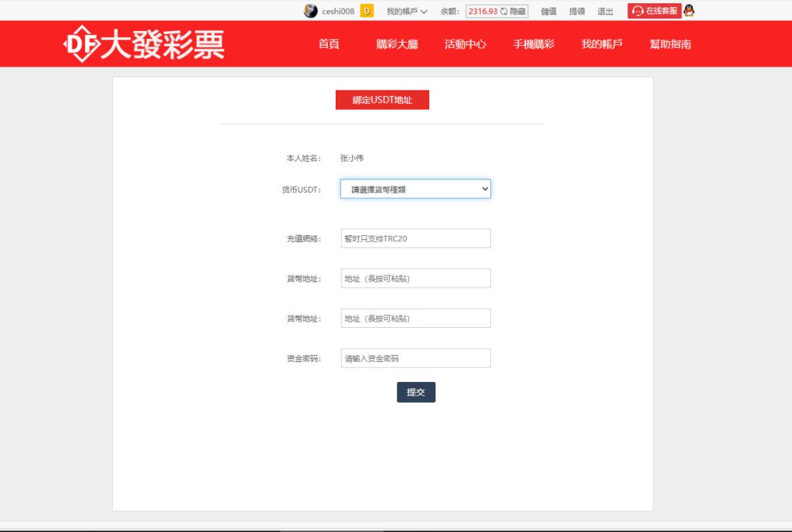This screenshot has width=792, height=532.
Task: Click the 綁定USDT地址 button
Action: tap(381, 99)
